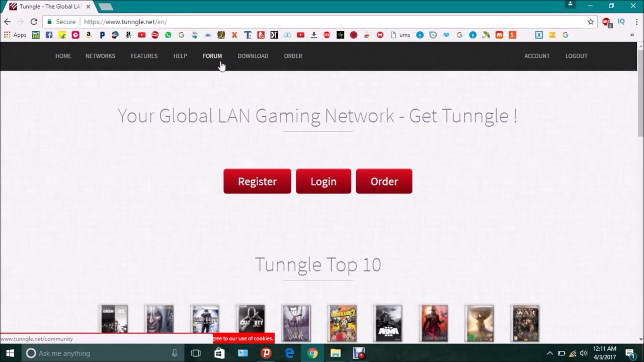Select the Civilization VI cover thumbnail
644x362 pixels.
pyautogui.click(x=479, y=323)
